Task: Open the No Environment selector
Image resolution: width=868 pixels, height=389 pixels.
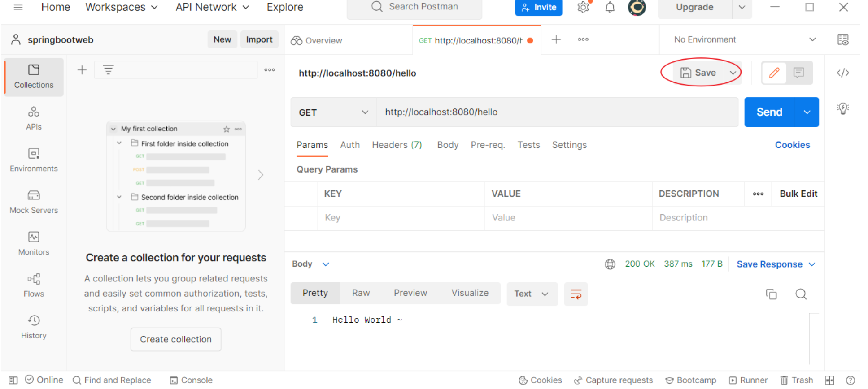Action: point(745,39)
